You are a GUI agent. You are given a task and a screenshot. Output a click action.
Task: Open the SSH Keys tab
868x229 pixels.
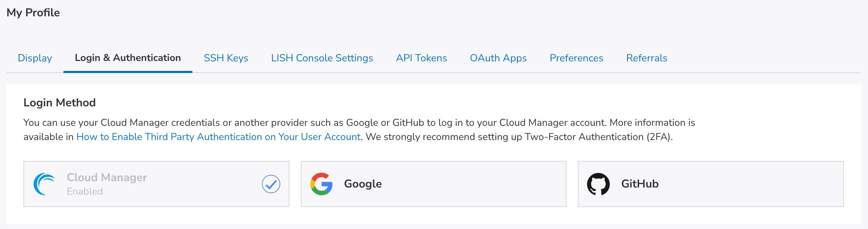226,58
